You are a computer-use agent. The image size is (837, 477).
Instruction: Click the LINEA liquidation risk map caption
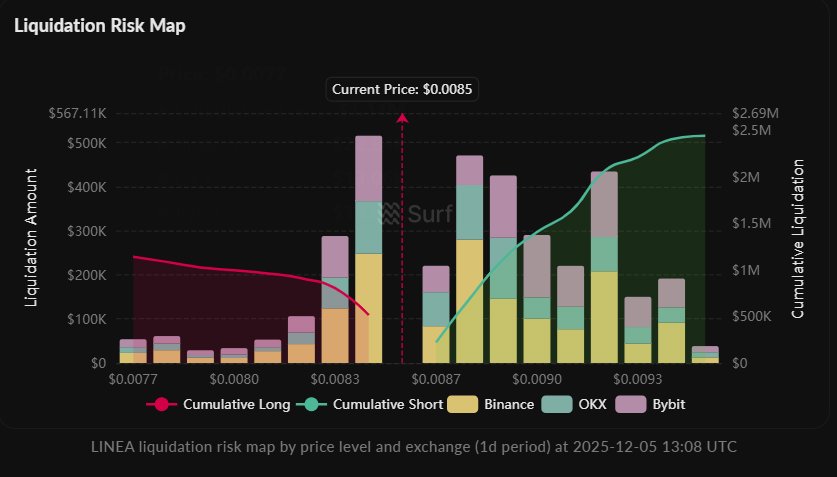(x=418, y=446)
